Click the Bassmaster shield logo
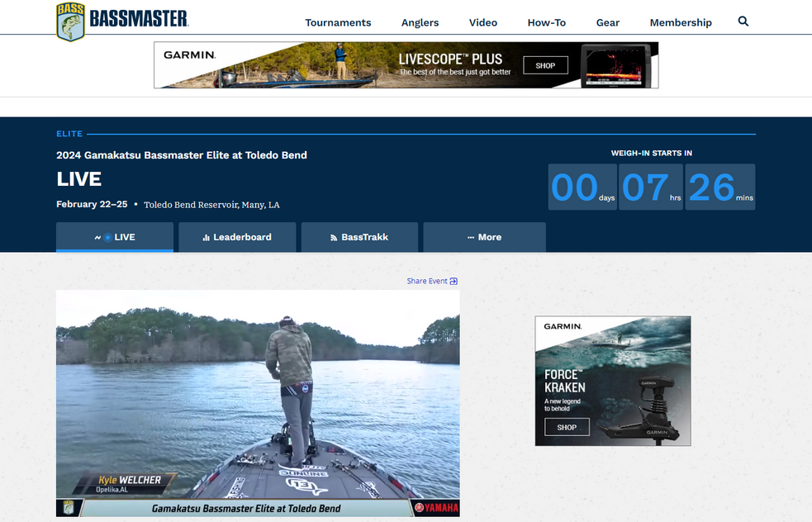The image size is (812, 522). click(x=70, y=21)
